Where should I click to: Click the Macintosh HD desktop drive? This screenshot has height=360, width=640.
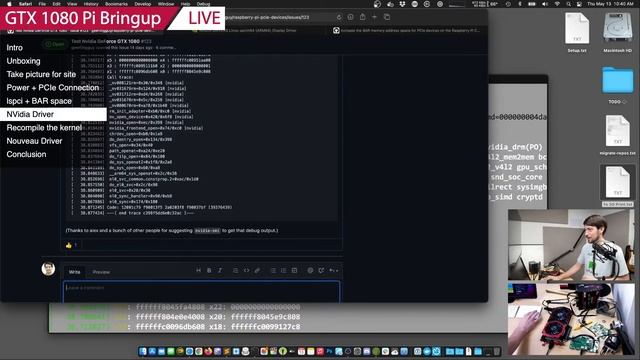coord(618,33)
